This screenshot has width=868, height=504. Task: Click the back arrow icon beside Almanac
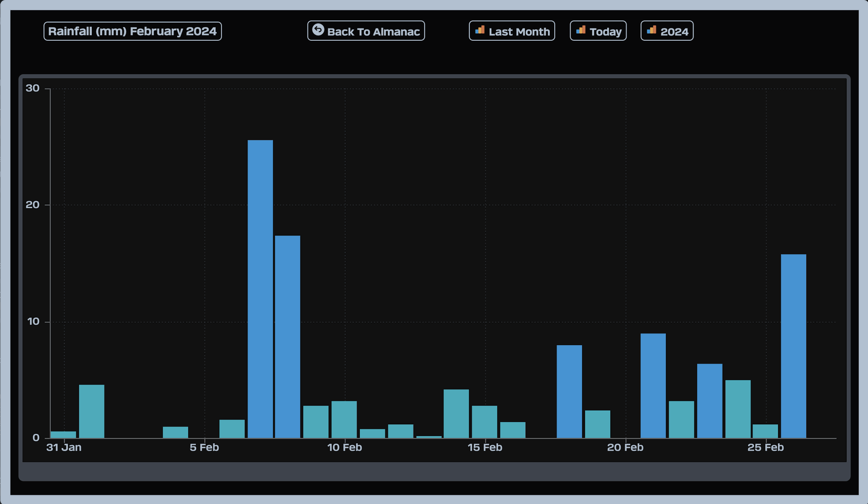[318, 30]
